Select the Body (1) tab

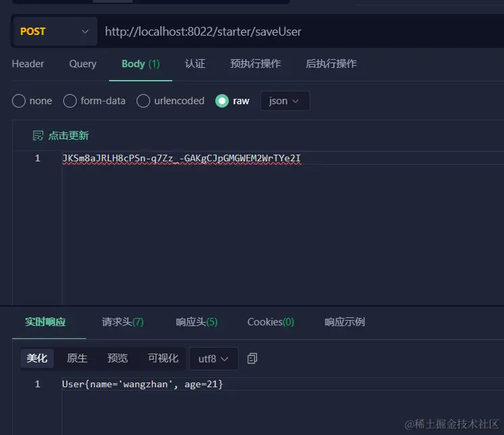pos(141,64)
